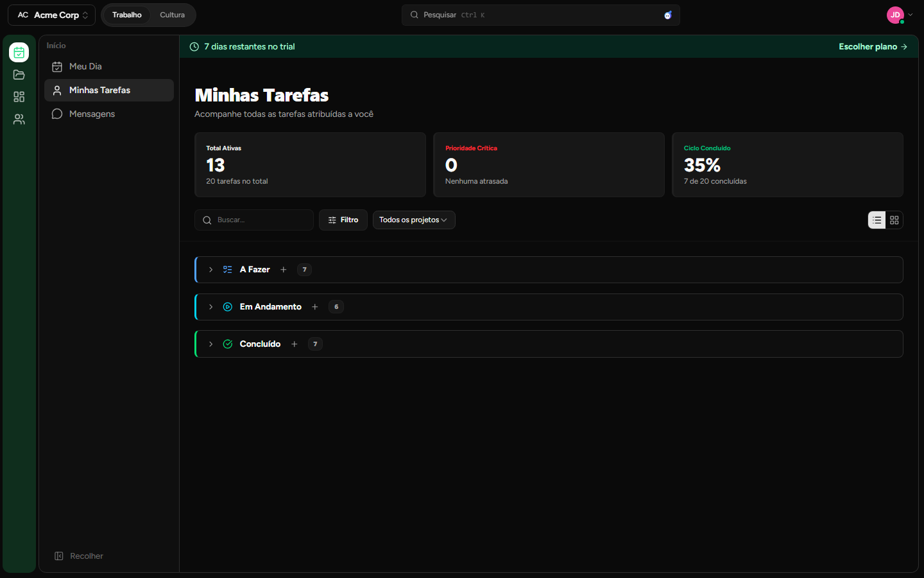Expand the A Fazer group chevron
Screen dimensions: 924x578
pyautogui.click(x=210, y=270)
